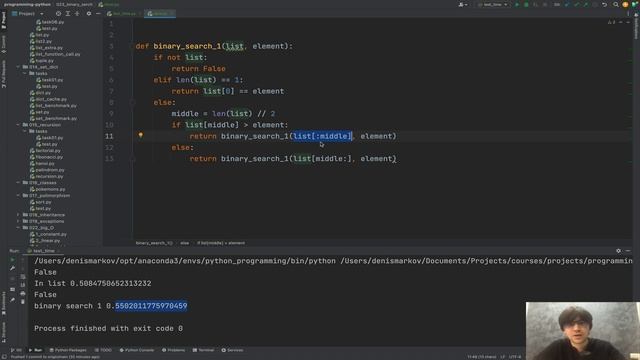Collapse all nodes icon in Project panel header
Viewport: 640px width, 360px height.
pos(77,13)
